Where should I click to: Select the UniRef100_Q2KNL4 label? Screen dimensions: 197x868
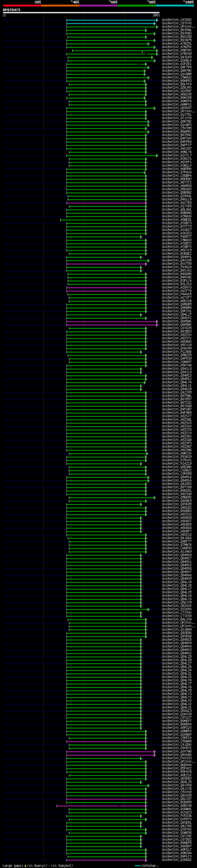tap(177, 60)
